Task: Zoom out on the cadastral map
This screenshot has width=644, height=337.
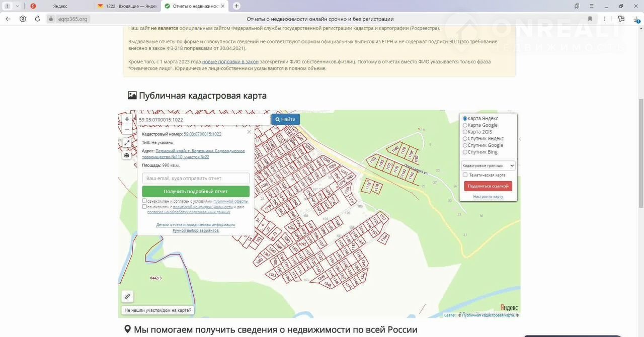Action: tap(127, 129)
